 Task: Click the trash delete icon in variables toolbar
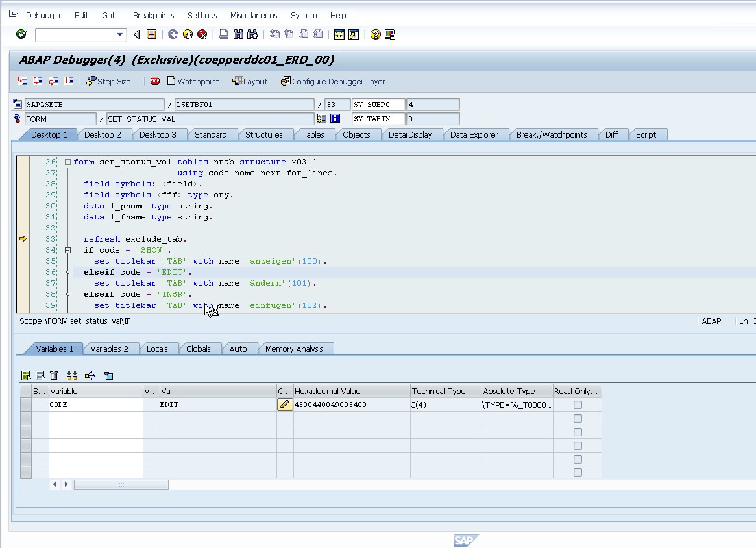tap(54, 375)
